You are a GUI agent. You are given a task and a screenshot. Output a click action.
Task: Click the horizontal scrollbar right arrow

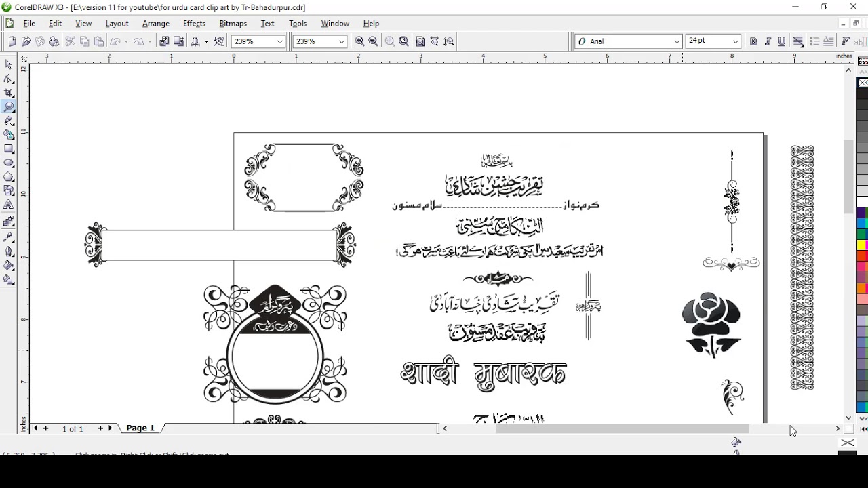coord(838,428)
